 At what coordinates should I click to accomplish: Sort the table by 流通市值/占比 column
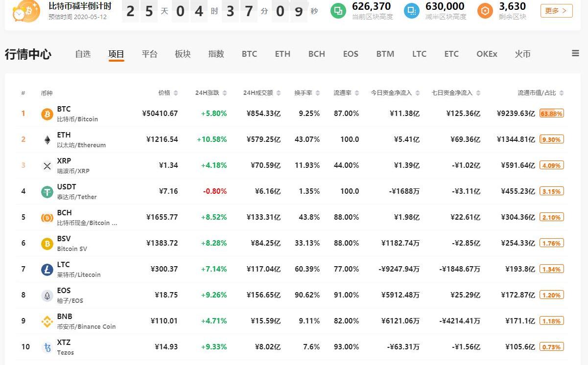pyautogui.click(x=541, y=93)
